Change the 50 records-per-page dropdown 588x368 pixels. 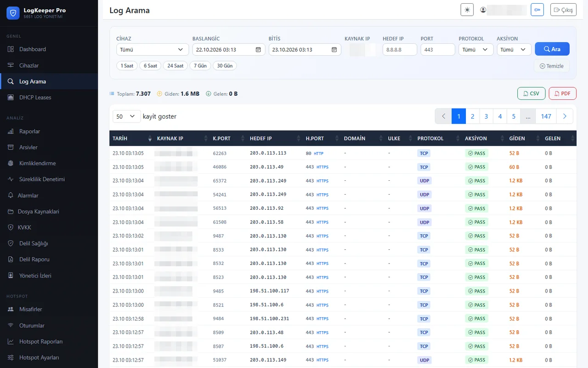(126, 116)
